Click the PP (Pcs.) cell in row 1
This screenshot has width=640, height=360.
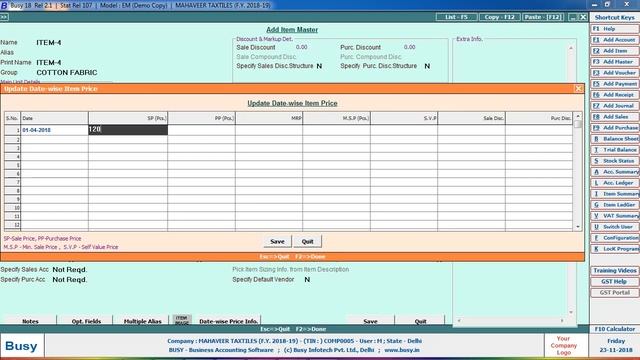point(201,130)
